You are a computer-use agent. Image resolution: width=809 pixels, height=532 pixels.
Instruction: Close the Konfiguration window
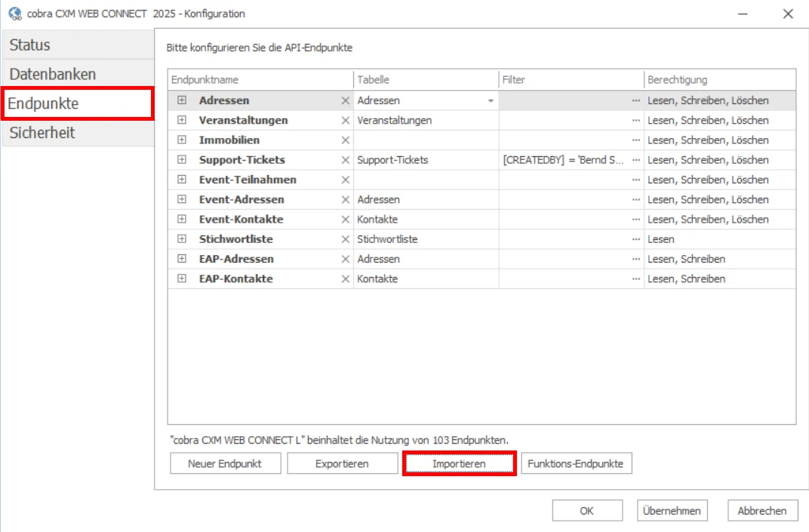[x=788, y=14]
